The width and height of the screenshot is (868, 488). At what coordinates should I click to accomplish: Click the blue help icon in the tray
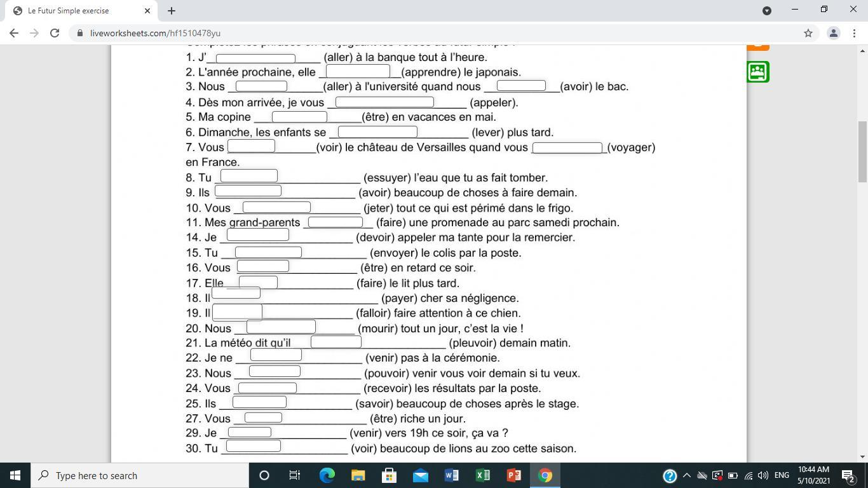click(669, 475)
